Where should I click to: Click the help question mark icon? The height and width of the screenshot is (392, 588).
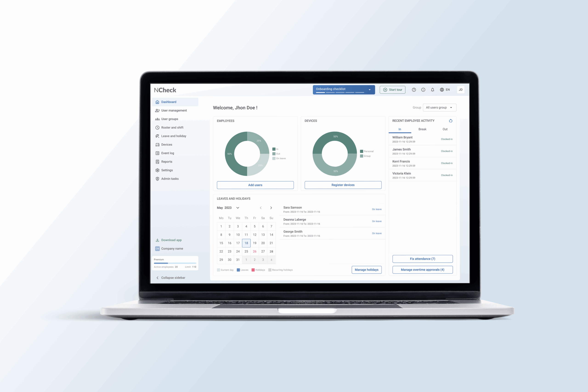[414, 90]
